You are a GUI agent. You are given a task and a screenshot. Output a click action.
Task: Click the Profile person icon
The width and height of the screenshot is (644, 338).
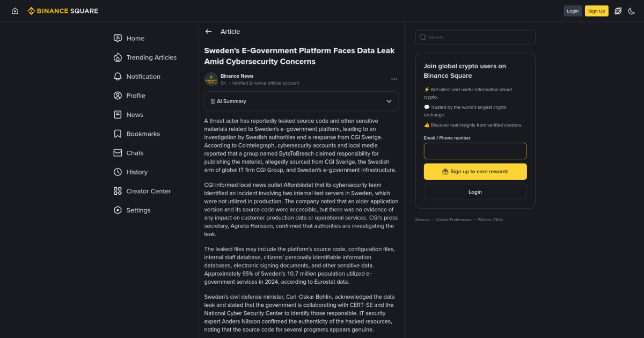[118, 95]
